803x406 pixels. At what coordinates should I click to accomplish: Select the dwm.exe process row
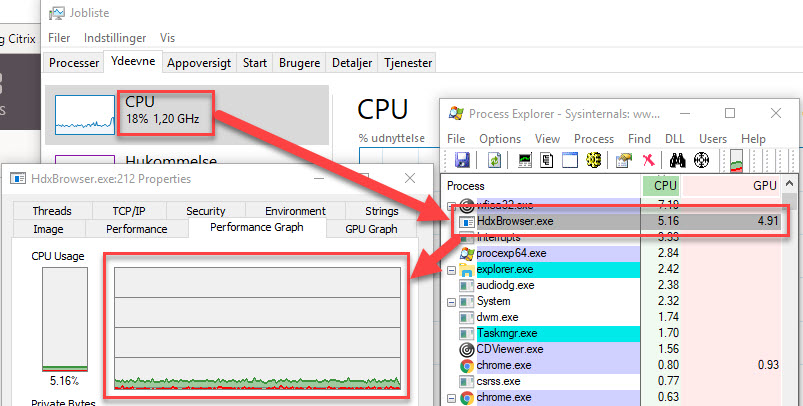coord(612,317)
